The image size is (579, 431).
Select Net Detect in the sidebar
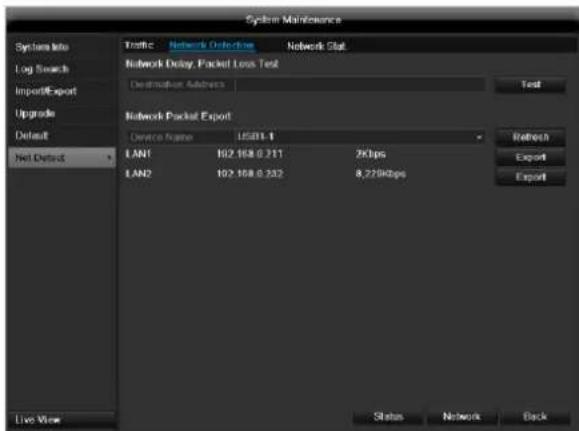click(x=62, y=158)
